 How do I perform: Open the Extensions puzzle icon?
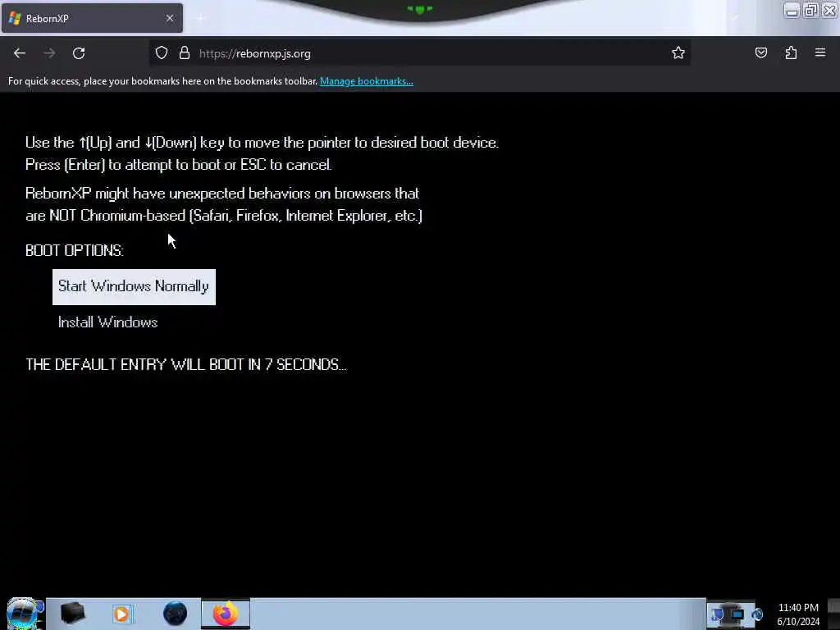pyautogui.click(x=791, y=52)
